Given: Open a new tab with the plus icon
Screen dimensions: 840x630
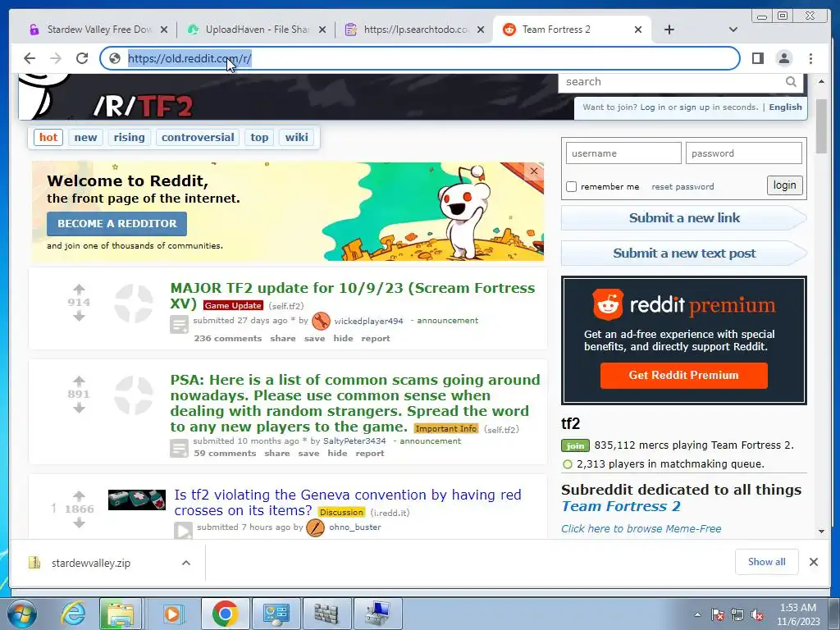Looking at the screenshot, I should tap(669, 30).
